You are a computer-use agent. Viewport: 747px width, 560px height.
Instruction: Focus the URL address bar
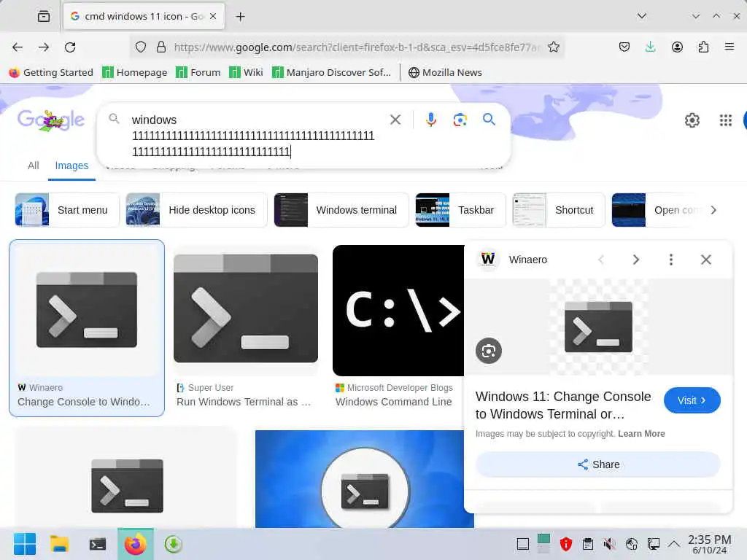pos(356,47)
